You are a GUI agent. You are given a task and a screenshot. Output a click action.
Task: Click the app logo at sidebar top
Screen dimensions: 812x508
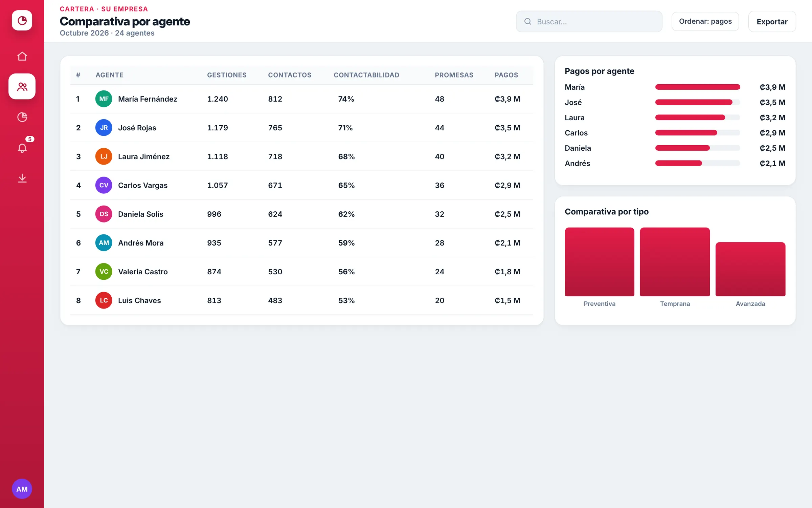22,20
